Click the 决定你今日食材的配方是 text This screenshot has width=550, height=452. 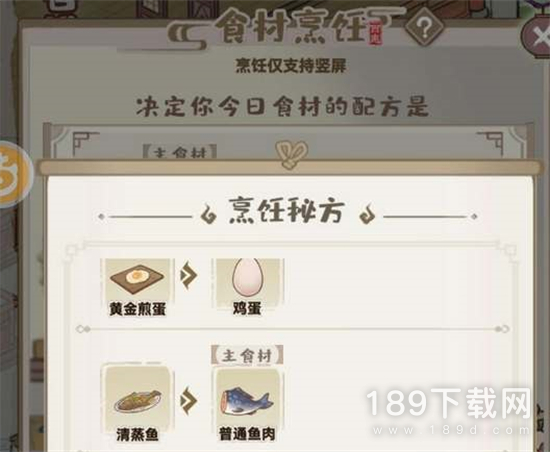282,106
